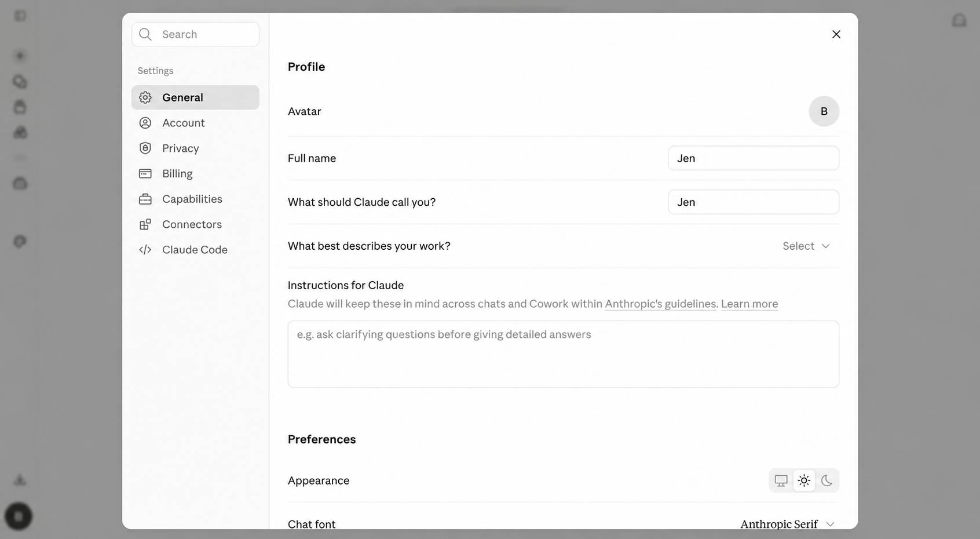This screenshot has width=980, height=539.
Task: Click the Privacy shield icon
Action: (145, 148)
